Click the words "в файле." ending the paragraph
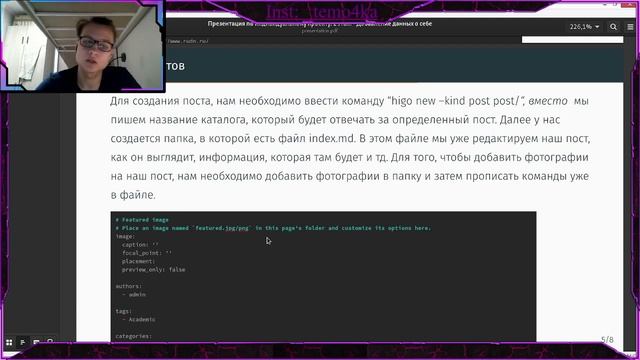This screenshot has height=360, width=640. tap(133, 195)
